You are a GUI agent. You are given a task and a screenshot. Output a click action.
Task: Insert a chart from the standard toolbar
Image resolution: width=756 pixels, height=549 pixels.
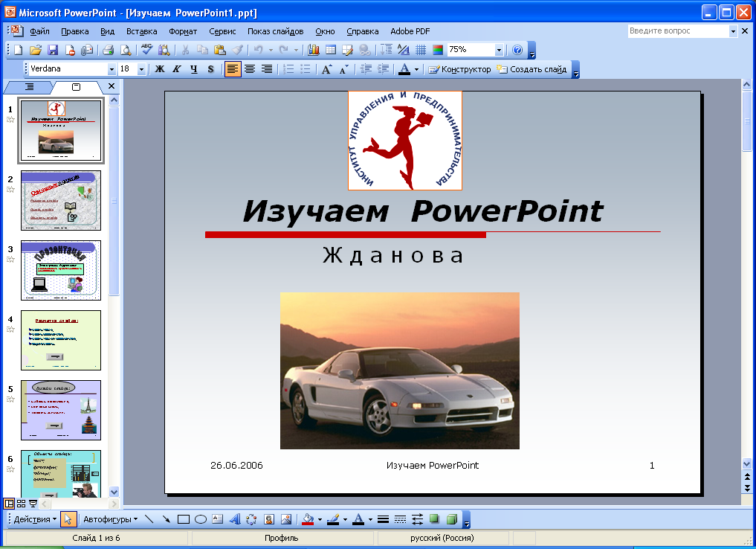[314, 50]
